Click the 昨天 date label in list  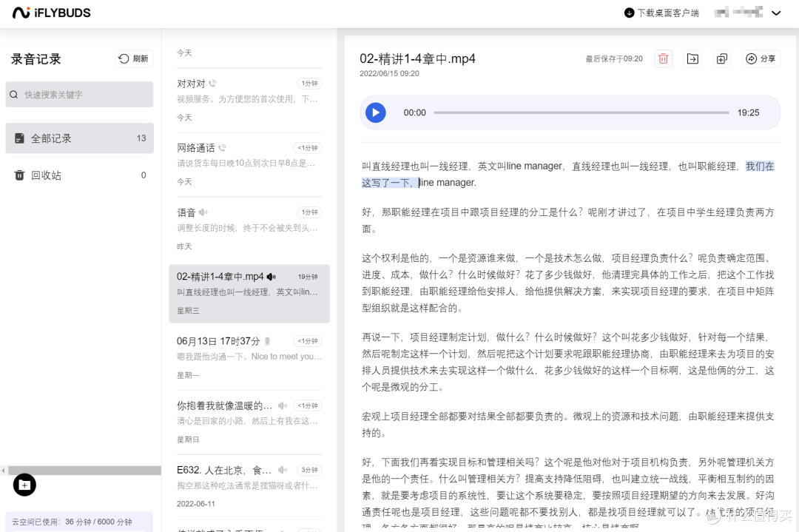click(x=184, y=246)
